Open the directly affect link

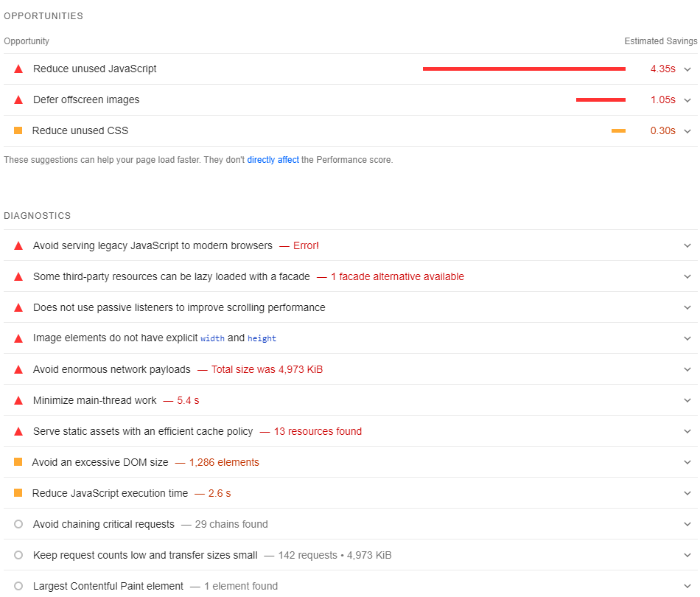coord(272,159)
